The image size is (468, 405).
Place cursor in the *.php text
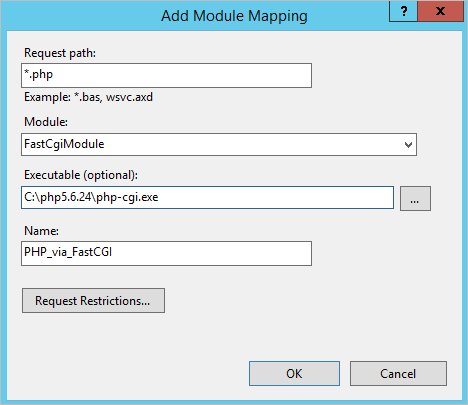[38, 74]
